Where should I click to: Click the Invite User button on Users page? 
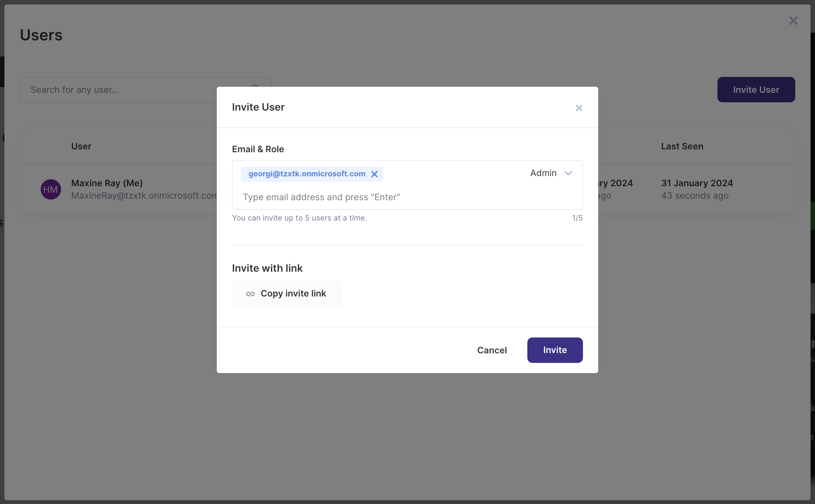click(x=756, y=90)
